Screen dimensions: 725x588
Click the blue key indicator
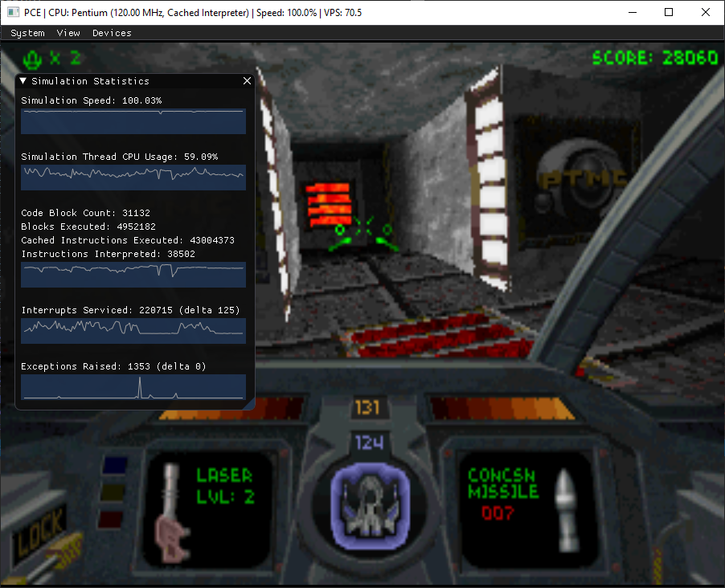[x=115, y=465]
